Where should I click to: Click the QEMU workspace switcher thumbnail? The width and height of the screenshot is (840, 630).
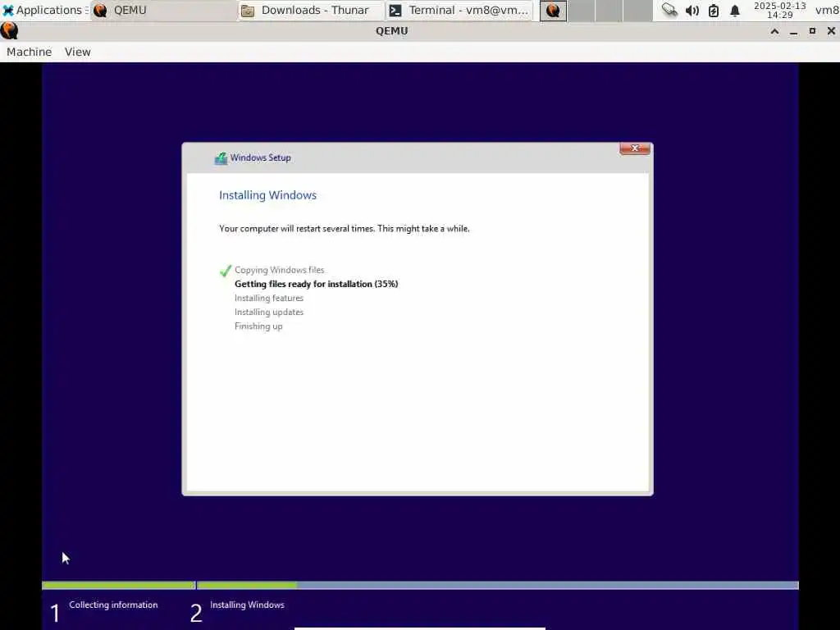pos(554,10)
